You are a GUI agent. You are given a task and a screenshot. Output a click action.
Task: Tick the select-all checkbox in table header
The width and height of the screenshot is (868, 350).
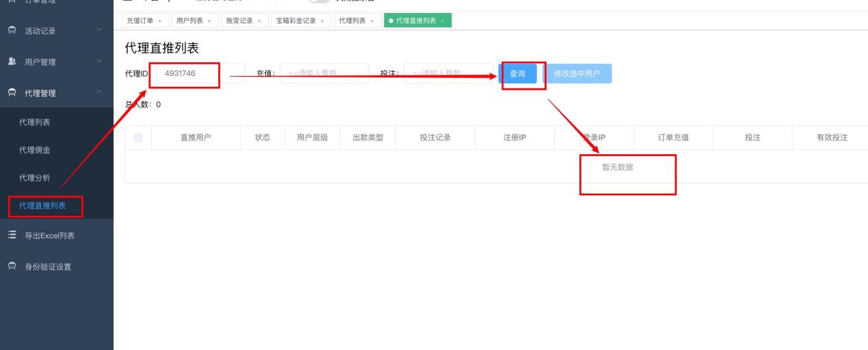pyautogui.click(x=138, y=138)
